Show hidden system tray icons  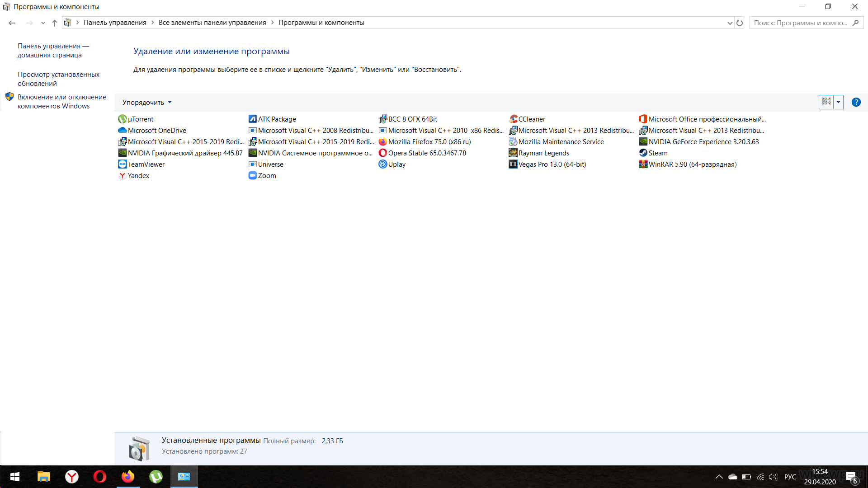click(x=719, y=477)
